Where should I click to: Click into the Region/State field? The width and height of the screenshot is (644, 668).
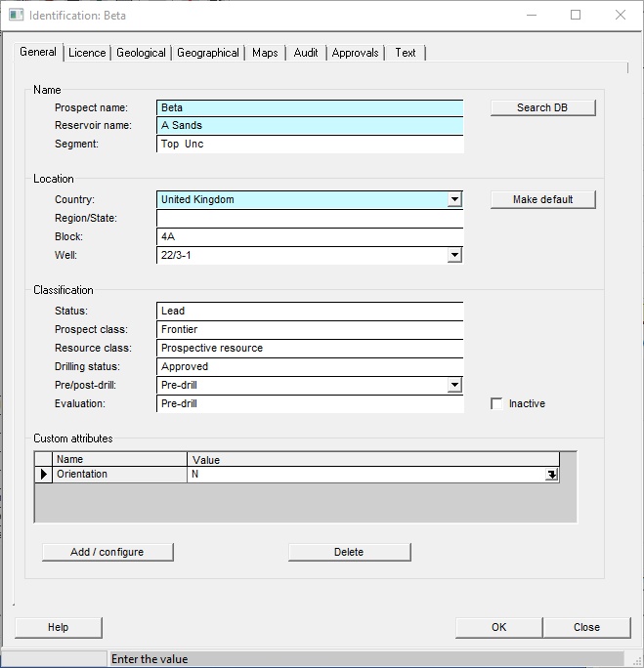pos(310,218)
